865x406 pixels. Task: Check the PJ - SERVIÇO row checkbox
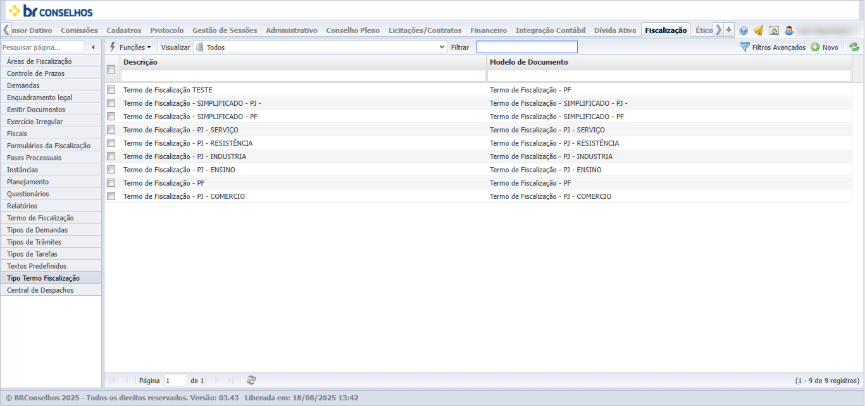pos(111,130)
